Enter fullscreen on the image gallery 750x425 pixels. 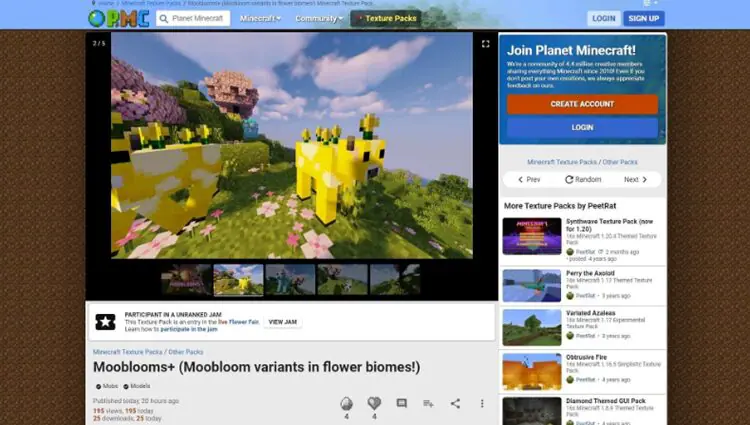pos(485,44)
